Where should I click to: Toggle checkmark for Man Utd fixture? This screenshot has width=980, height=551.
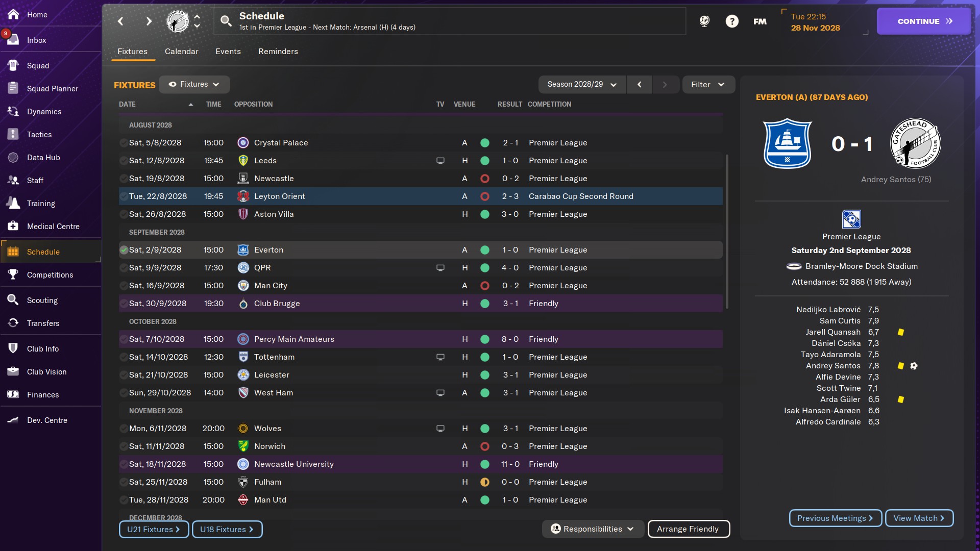[x=124, y=500]
